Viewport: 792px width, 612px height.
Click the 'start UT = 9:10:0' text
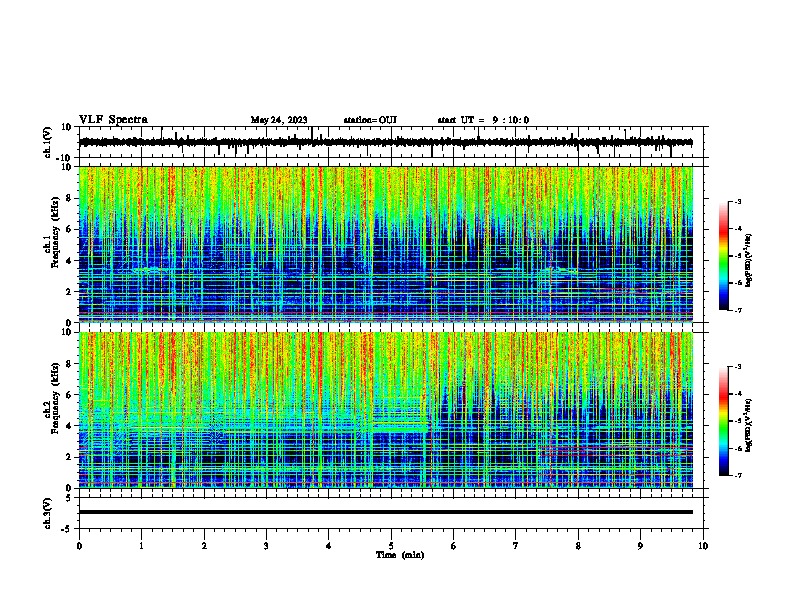[483, 120]
